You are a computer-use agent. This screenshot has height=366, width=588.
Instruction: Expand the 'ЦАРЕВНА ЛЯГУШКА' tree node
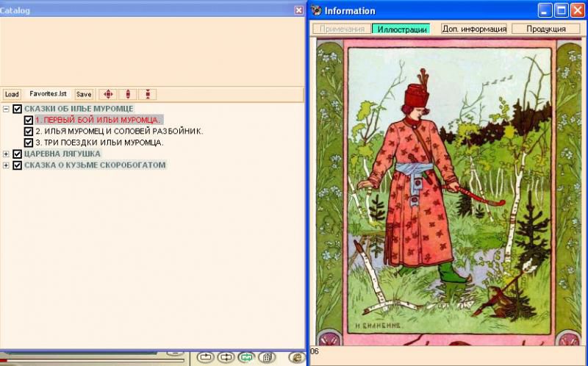(7, 154)
